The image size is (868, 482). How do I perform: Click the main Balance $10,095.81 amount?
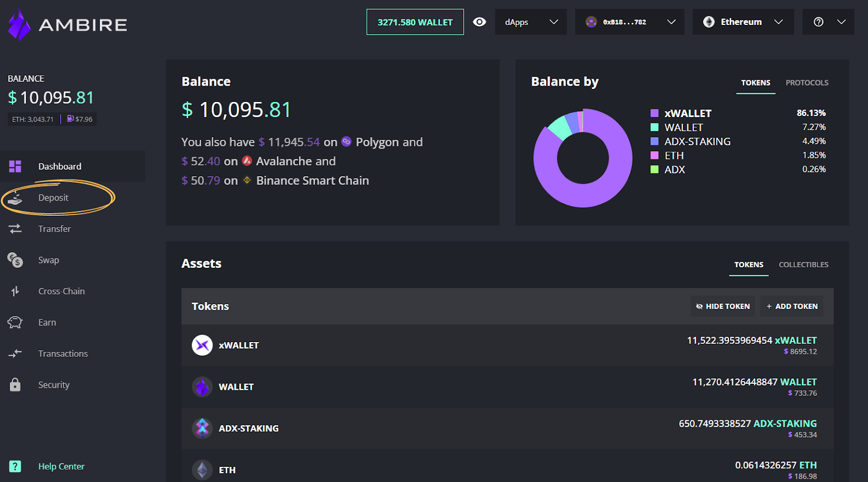click(x=237, y=110)
